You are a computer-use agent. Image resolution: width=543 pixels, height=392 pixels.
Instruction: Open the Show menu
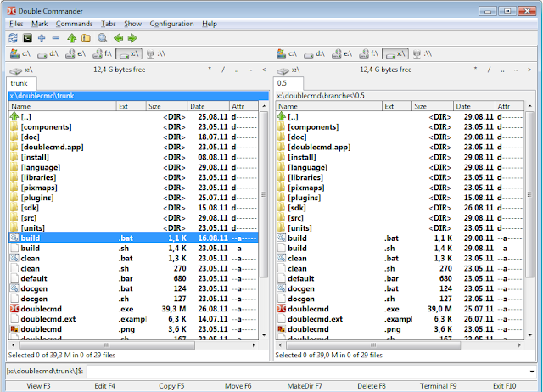(x=132, y=24)
